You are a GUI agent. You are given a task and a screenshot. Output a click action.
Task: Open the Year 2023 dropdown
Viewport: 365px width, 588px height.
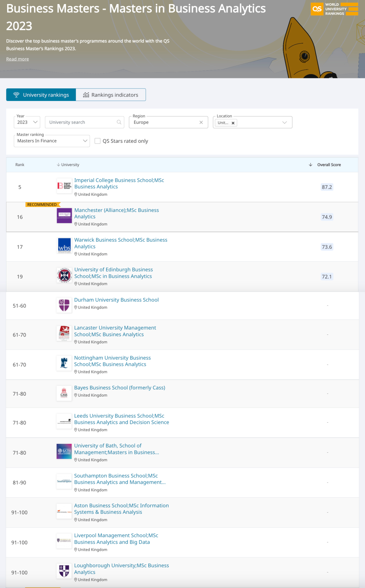pyautogui.click(x=27, y=122)
